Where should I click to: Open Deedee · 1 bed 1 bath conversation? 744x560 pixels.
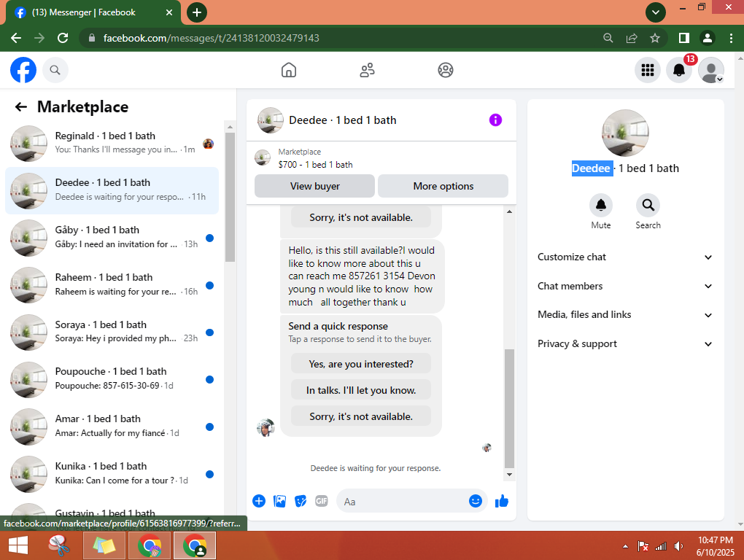tap(112, 190)
